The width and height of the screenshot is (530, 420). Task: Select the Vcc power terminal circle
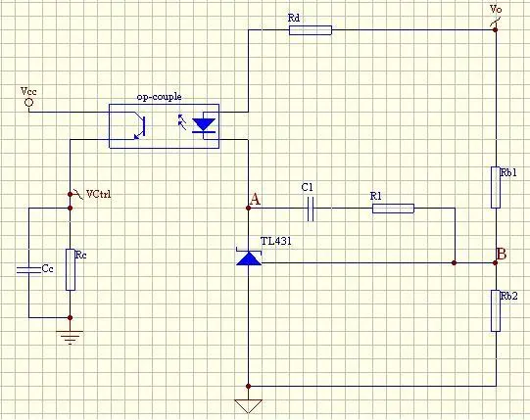pyautogui.click(x=29, y=102)
